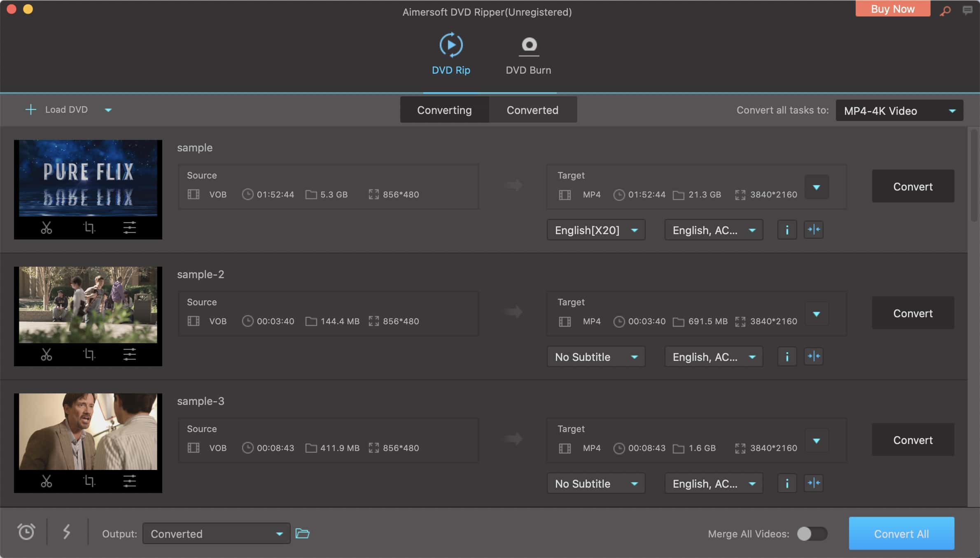The height and width of the screenshot is (558, 980).
Task: Switch to the Converted tab
Action: coord(532,110)
